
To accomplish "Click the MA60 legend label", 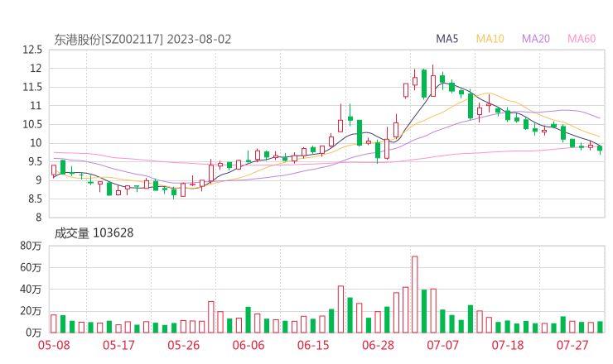I will (582, 39).
